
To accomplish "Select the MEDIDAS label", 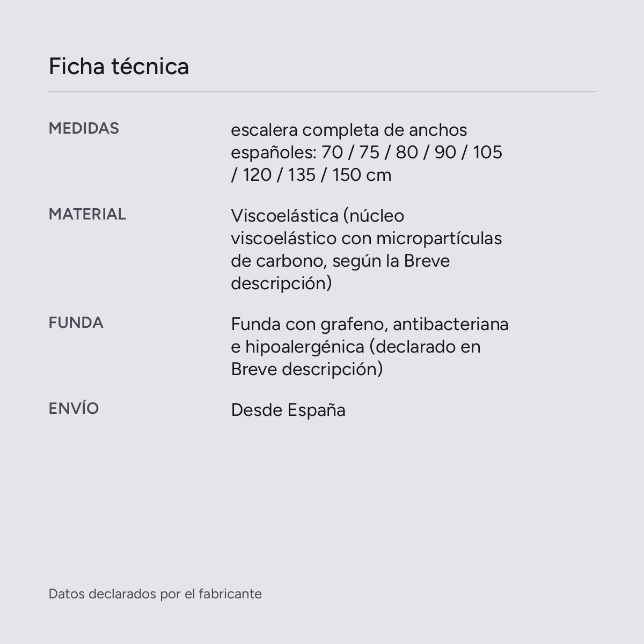I will coord(84,128).
